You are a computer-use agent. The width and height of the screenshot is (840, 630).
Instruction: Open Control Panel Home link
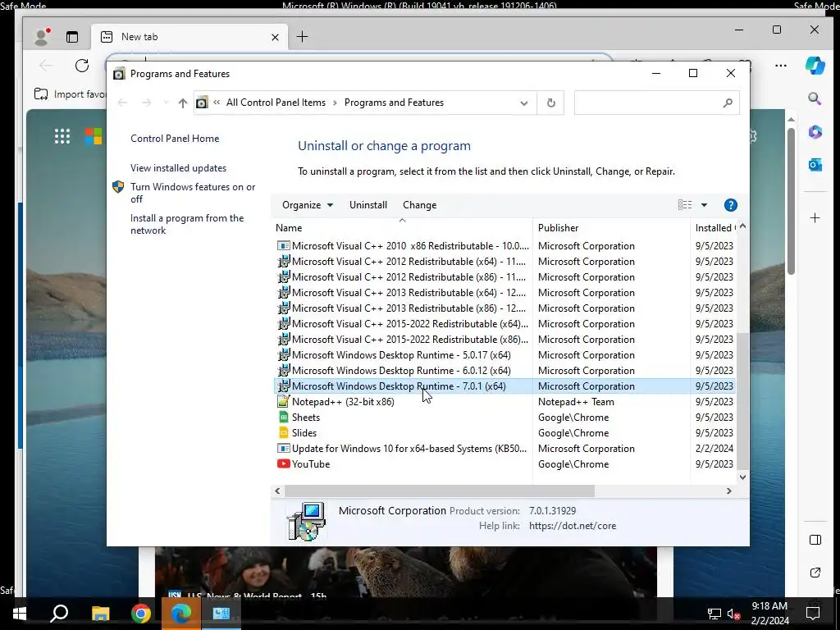pos(175,139)
